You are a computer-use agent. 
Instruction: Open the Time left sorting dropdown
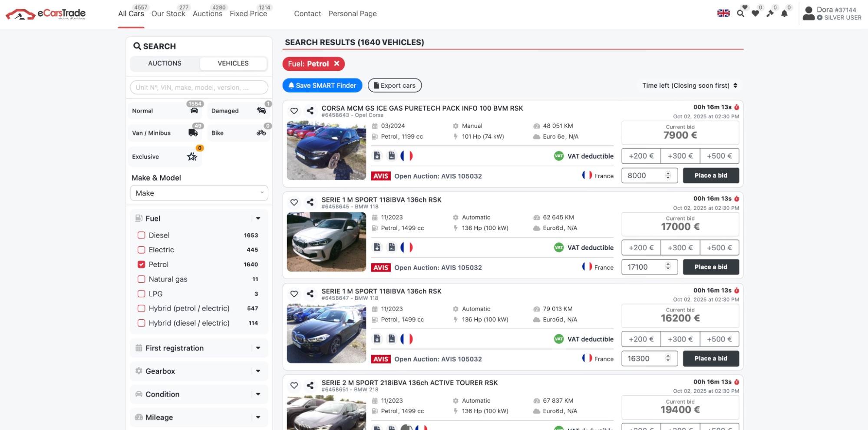point(690,86)
